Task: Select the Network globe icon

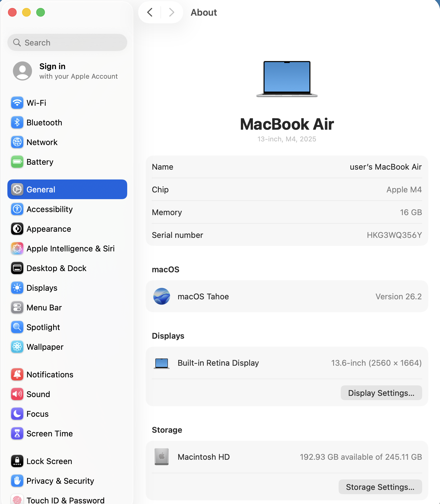Action: pos(17,142)
